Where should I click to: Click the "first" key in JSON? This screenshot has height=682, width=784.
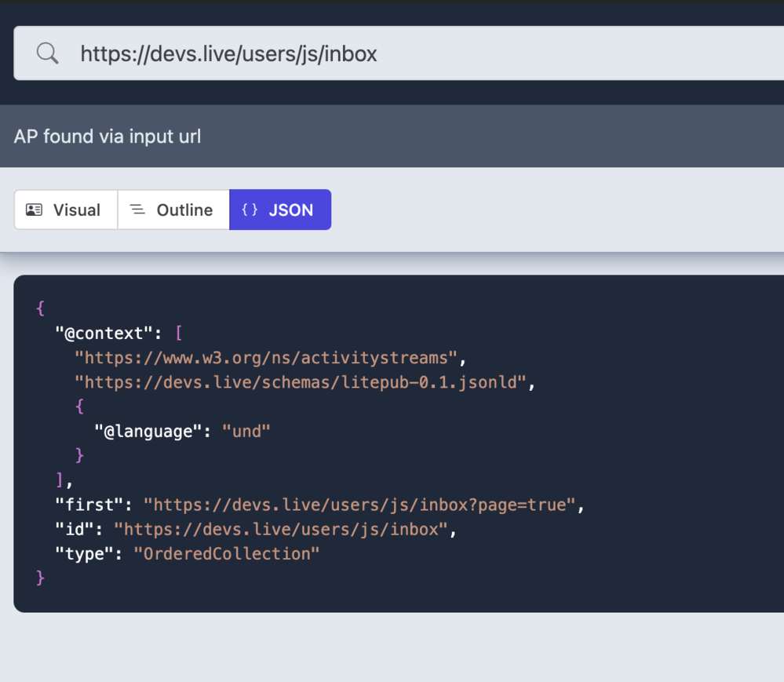89,505
